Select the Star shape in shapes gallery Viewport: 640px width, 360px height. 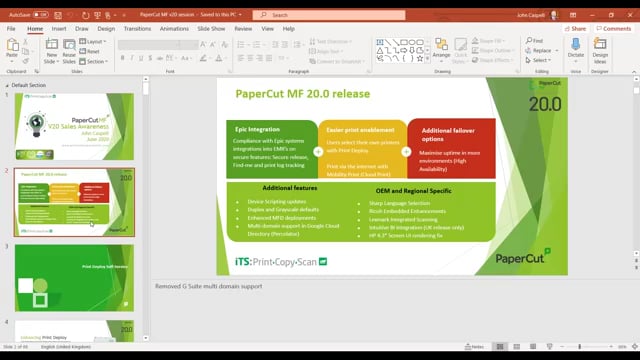[x=420, y=58]
